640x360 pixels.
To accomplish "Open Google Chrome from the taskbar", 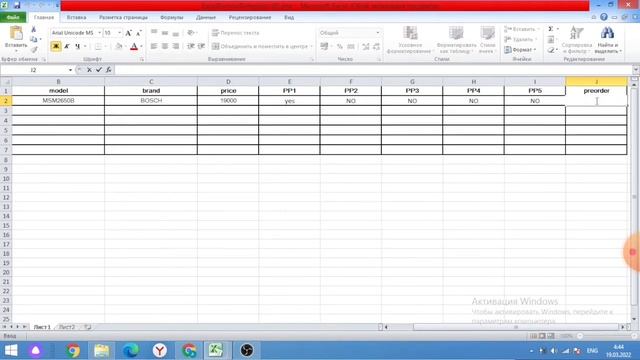I will 73,350.
